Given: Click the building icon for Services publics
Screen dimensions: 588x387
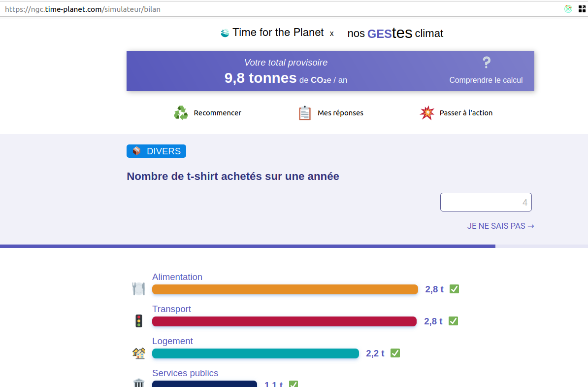Looking at the screenshot, I should click(139, 383).
